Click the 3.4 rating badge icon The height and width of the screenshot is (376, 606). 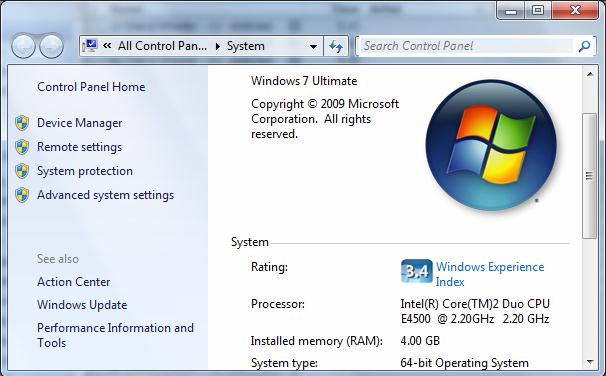coord(416,271)
